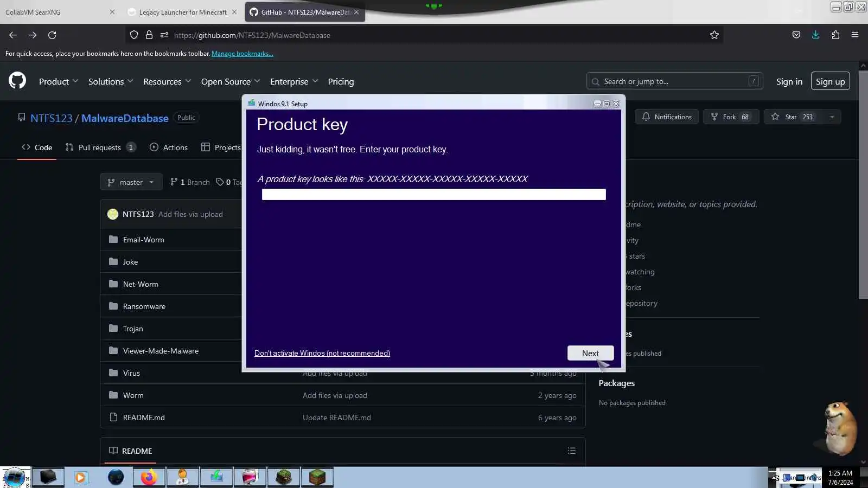This screenshot has height=488, width=868.
Task: Expand the Resources menu on GitHub
Action: [167, 81]
